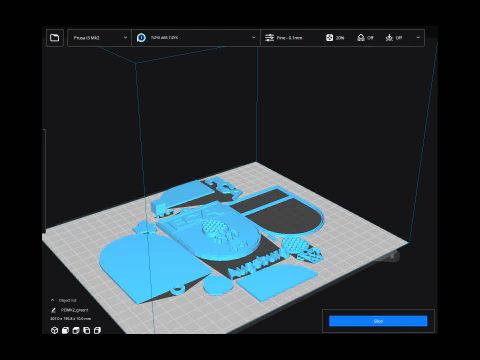Switch to front view cube icon

click(x=65, y=330)
